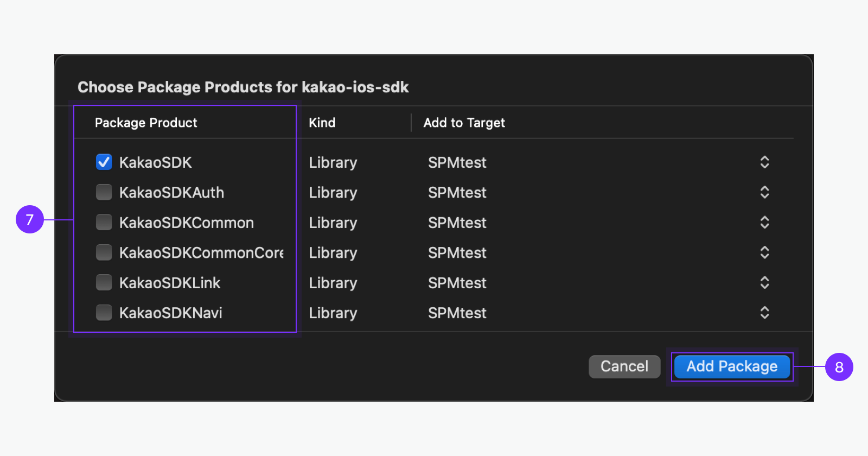Cancel the package products dialog
This screenshot has height=456, width=868.
click(624, 366)
